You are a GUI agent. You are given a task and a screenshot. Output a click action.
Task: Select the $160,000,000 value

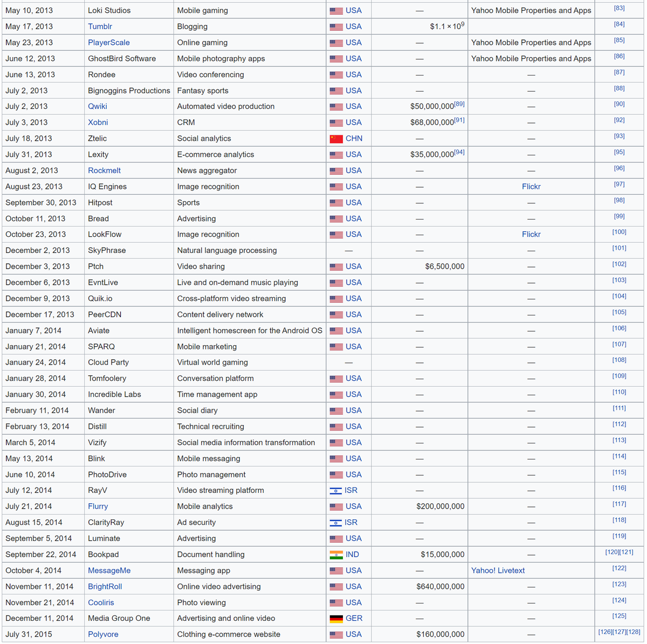point(440,634)
